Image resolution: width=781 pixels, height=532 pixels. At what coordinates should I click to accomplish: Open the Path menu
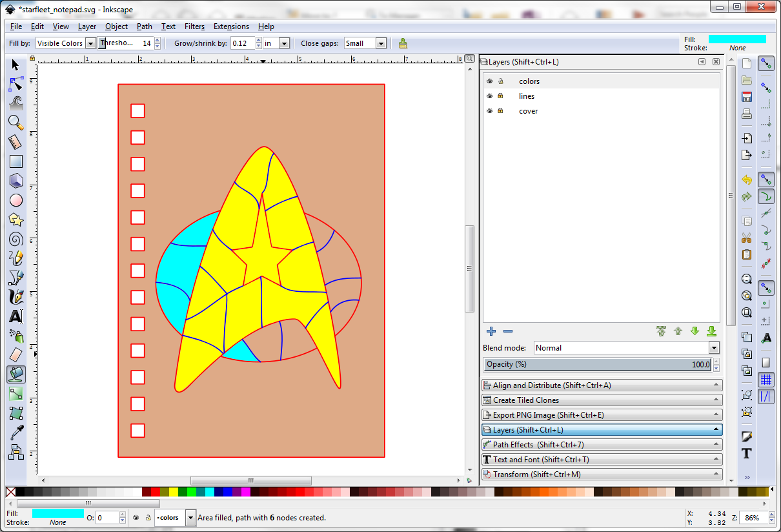pos(145,26)
